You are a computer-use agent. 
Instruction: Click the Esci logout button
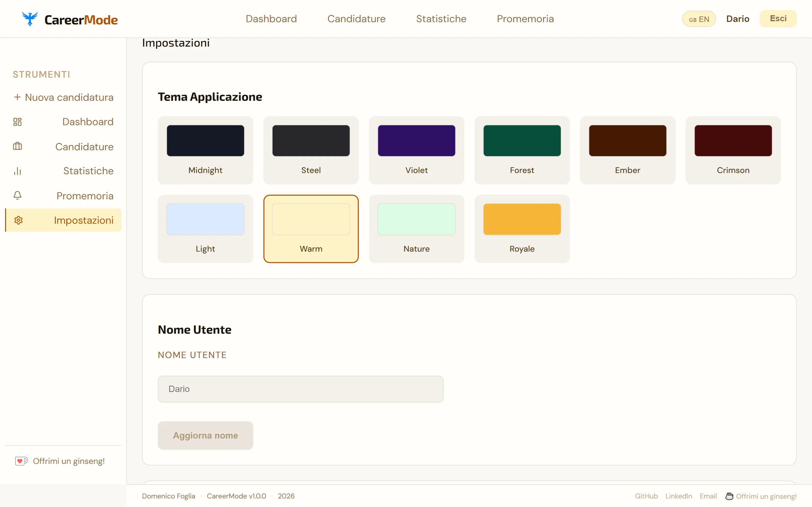point(778,19)
